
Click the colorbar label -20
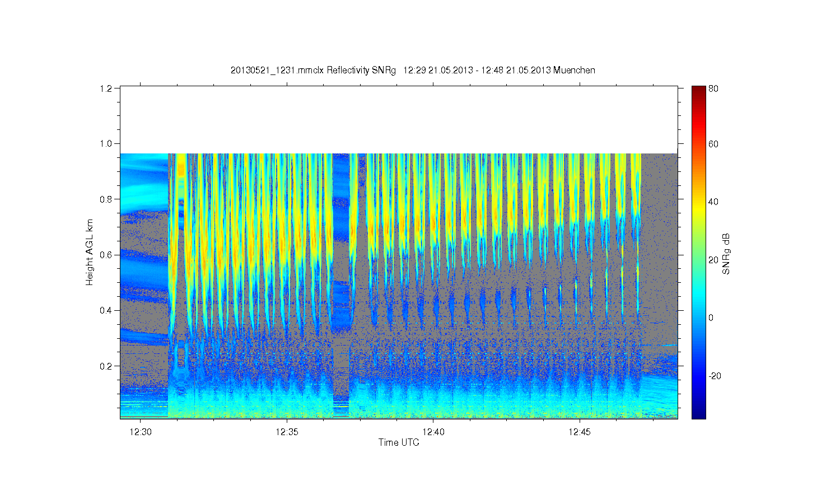click(x=715, y=376)
